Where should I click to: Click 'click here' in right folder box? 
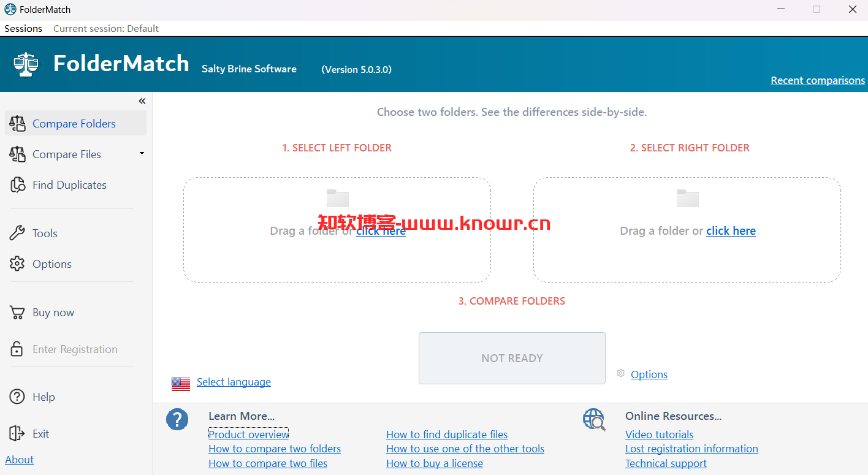point(731,230)
